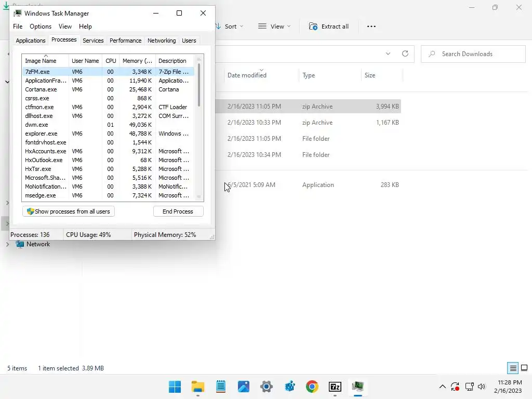Select File folder modified at 10:34 PM
Image resolution: width=532 pixels, height=399 pixels.
308,155
